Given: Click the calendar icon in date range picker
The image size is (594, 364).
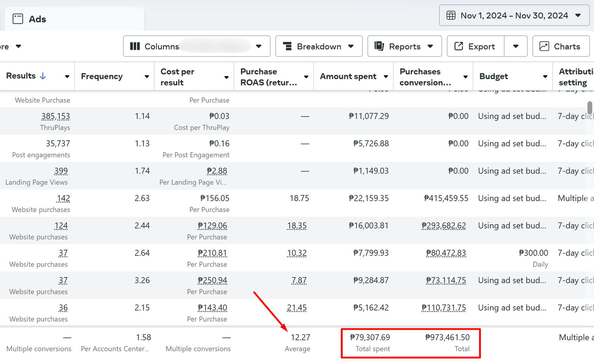Looking at the screenshot, I should point(451,15).
